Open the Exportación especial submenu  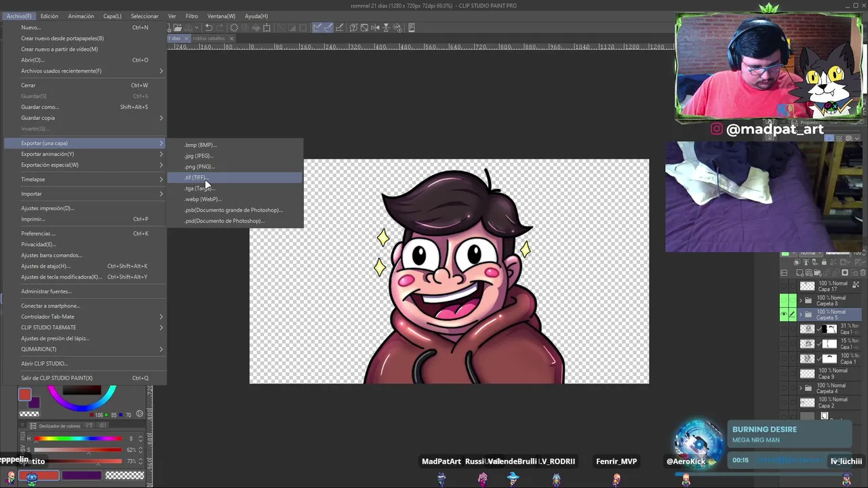(85, 165)
